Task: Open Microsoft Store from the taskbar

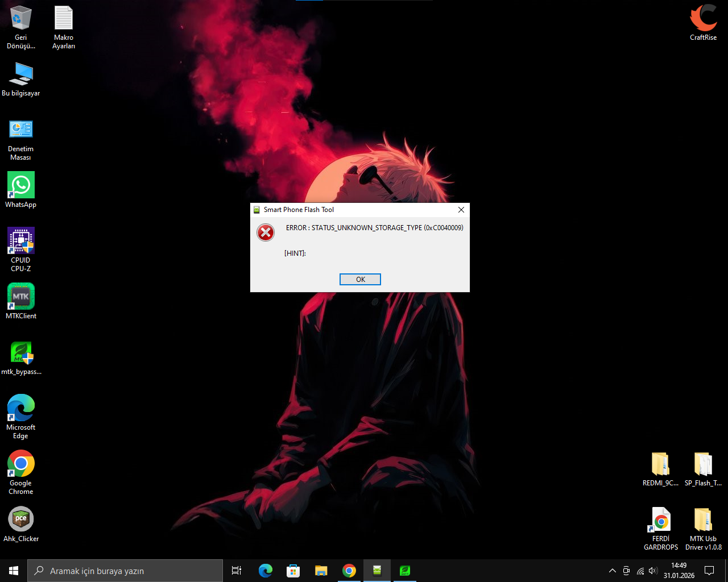Action: [x=293, y=571]
